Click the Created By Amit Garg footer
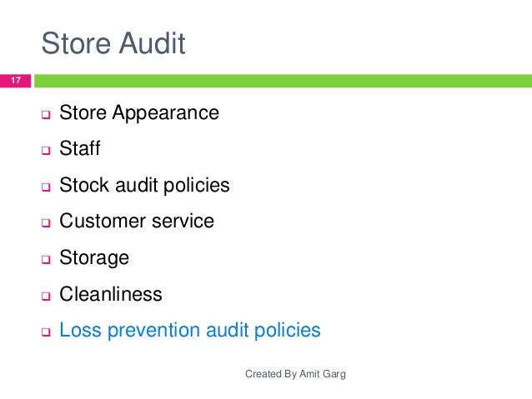Image resolution: width=532 pixels, height=399 pixels. point(295,374)
